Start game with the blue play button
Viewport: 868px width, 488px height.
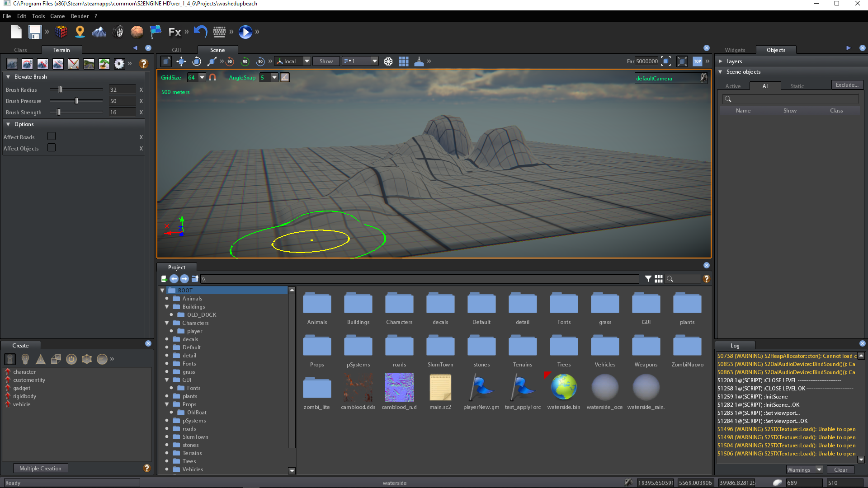245,32
